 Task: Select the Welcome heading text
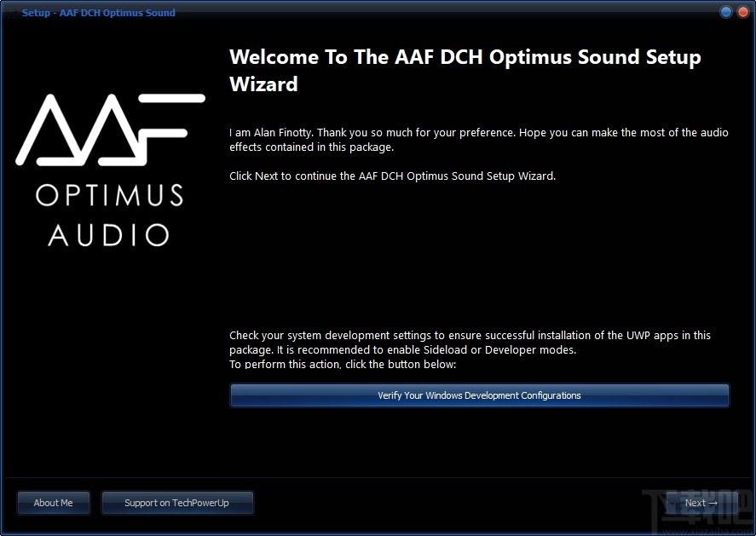click(x=465, y=71)
